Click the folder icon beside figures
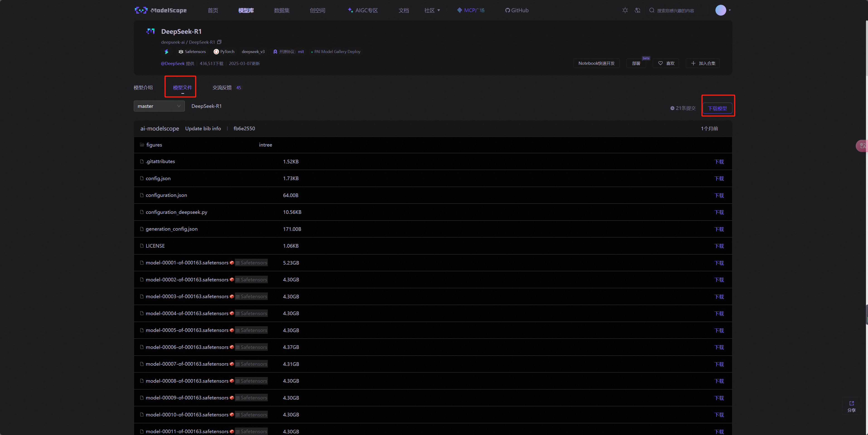The height and width of the screenshot is (435, 868). [142, 145]
